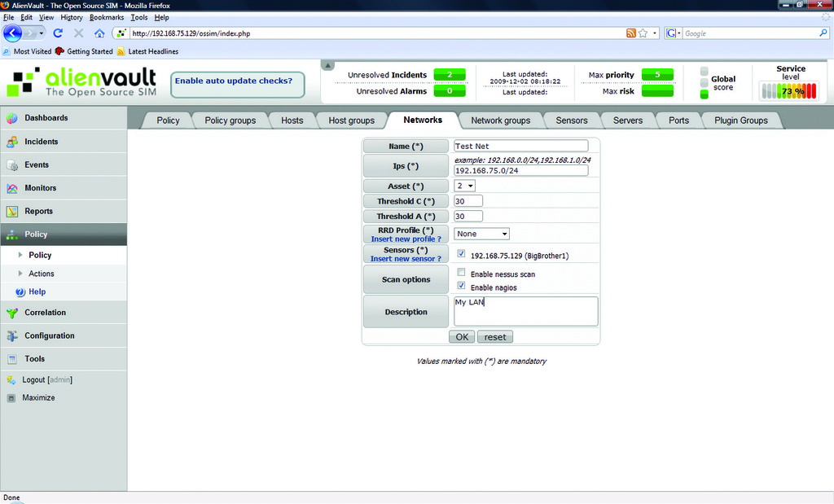Viewport: 834px width, 504px height.
Task: Disable the Enable nagios checkbox
Action: coord(461,286)
